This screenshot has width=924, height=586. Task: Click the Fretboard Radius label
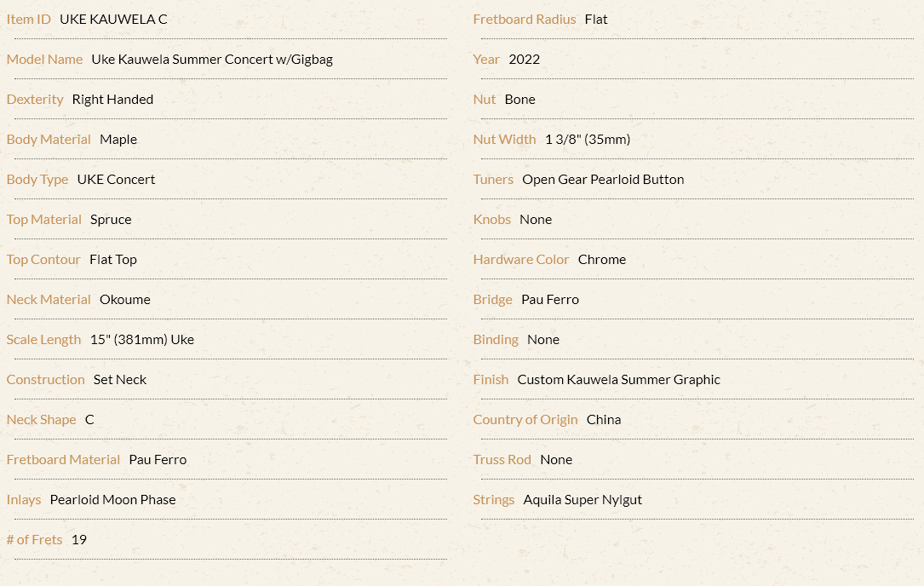coord(525,20)
